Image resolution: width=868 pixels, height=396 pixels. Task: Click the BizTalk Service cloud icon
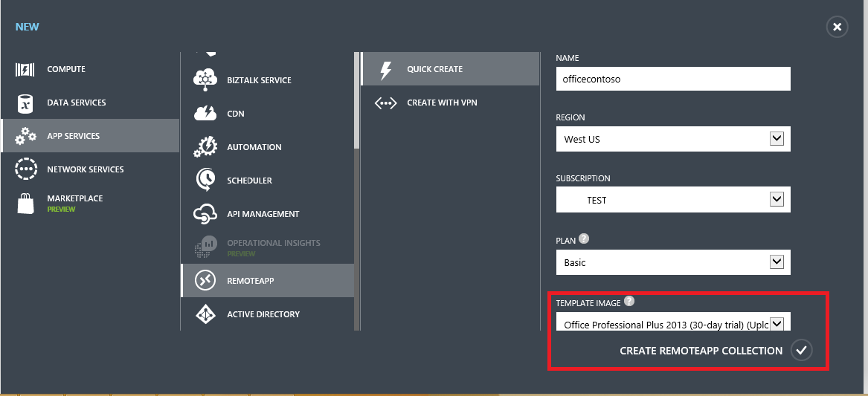click(206, 80)
